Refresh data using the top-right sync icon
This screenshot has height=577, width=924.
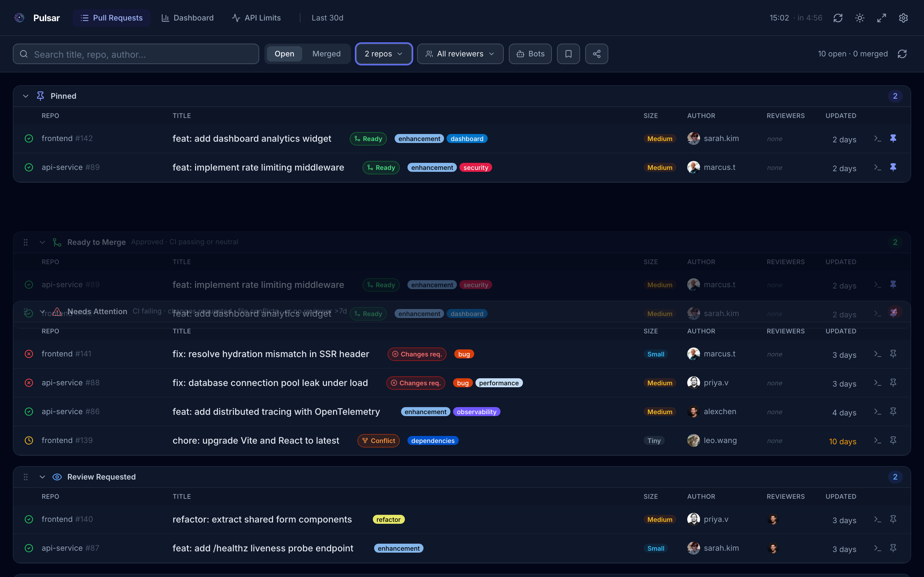pos(838,18)
